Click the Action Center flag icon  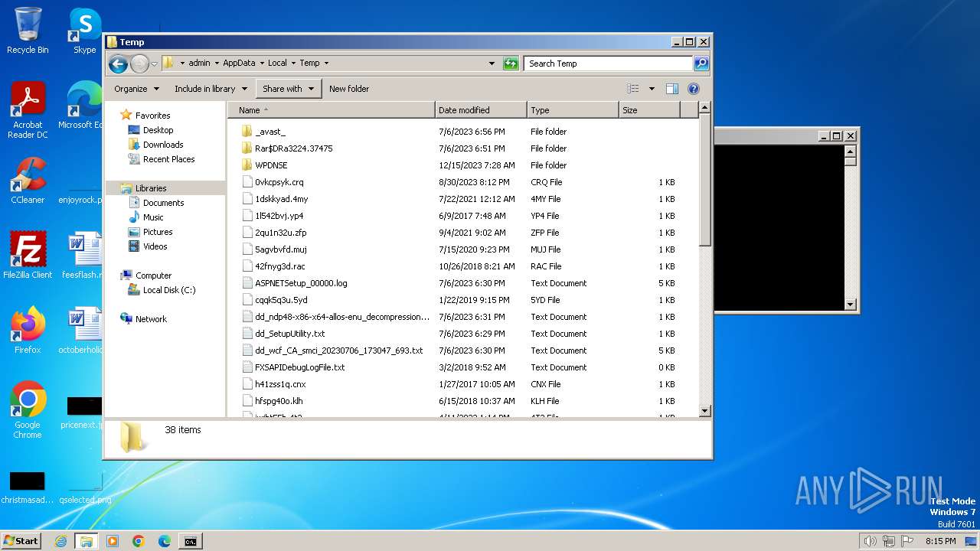click(x=908, y=541)
